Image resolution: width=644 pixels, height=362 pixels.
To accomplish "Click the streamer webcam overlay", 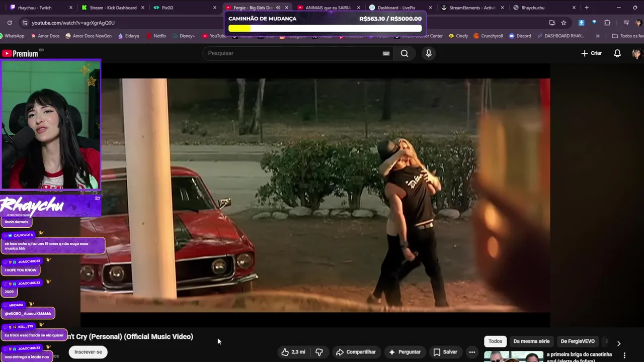I will coord(50,124).
